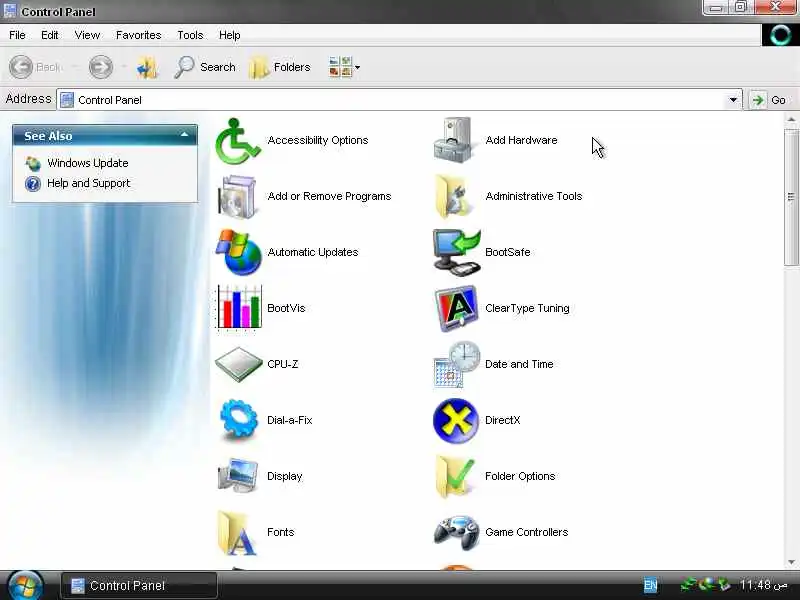This screenshot has width=800, height=600.
Task: Open the Accessibility Options wheelchair icon
Action: tap(238, 141)
